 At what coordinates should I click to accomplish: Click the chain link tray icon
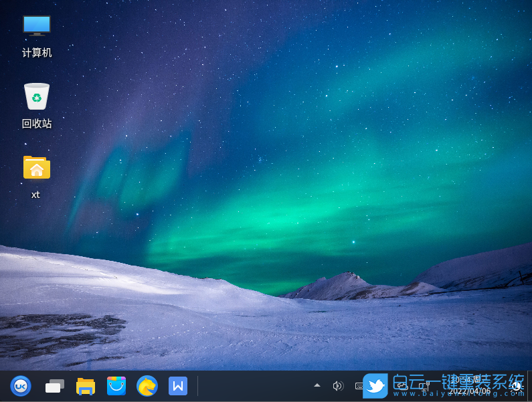pos(402,386)
